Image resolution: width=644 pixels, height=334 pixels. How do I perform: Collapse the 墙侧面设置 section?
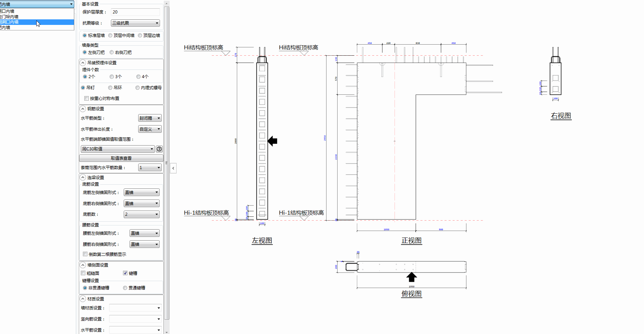tap(83, 265)
